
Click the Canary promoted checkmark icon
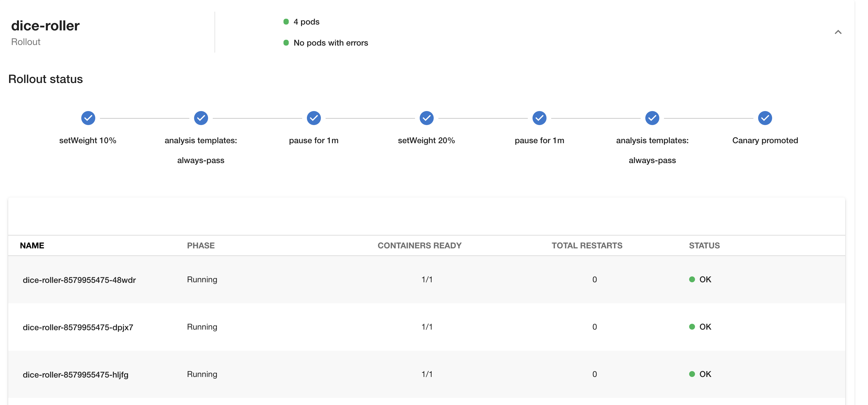click(x=765, y=118)
